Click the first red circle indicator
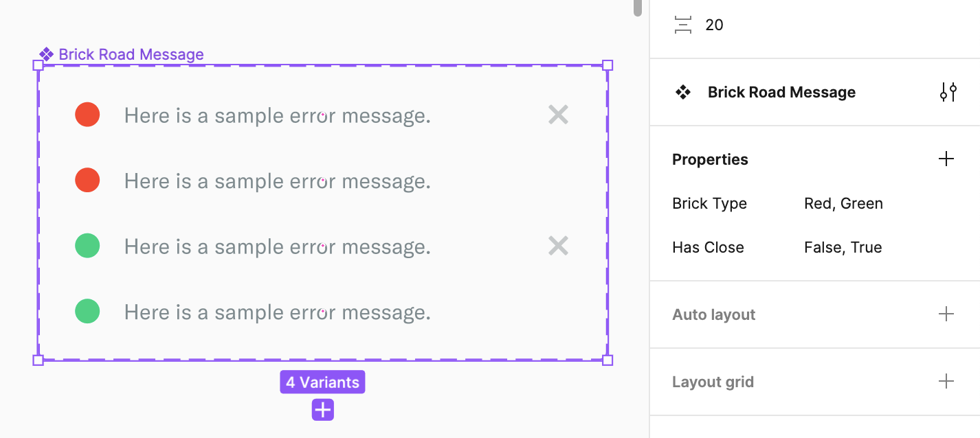980x438 pixels. click(87, 115)
